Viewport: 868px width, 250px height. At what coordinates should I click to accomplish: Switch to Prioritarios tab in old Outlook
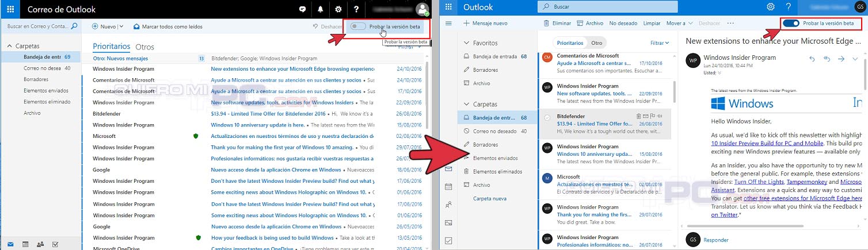(x=112, y=46)
